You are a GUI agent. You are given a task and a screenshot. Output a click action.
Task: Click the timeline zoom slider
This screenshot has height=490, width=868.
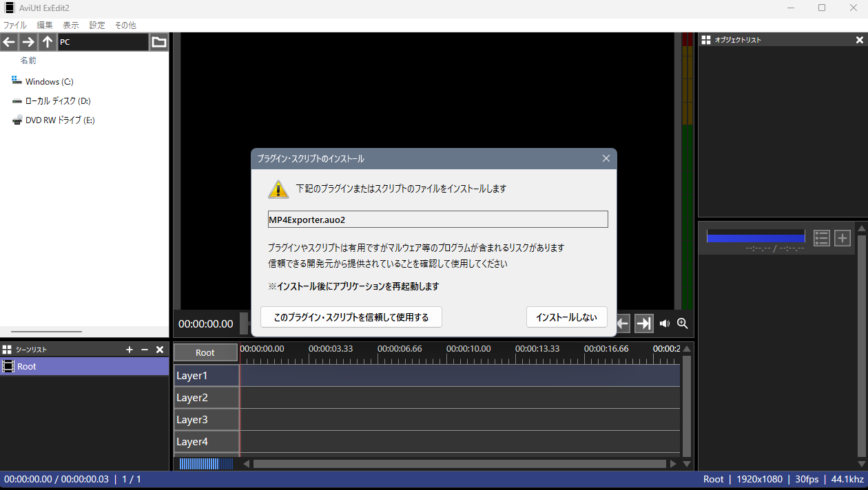pos(205,464)
